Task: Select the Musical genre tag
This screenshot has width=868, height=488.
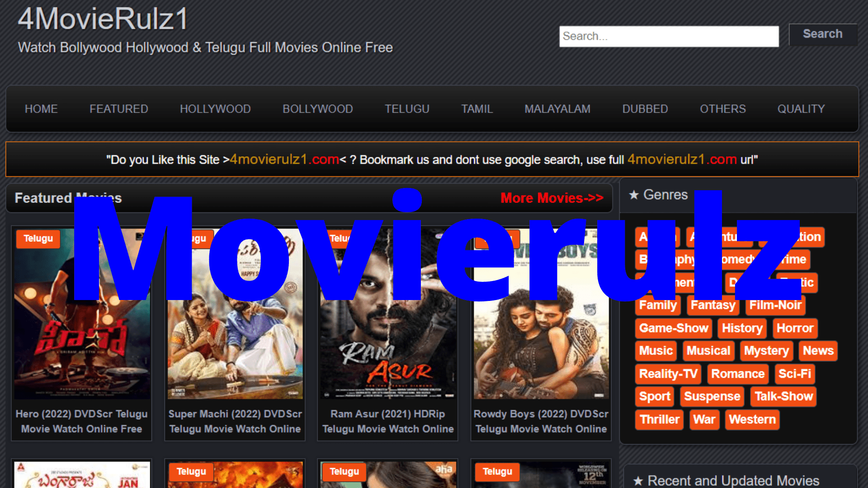Action: click(x=708, y=351)
